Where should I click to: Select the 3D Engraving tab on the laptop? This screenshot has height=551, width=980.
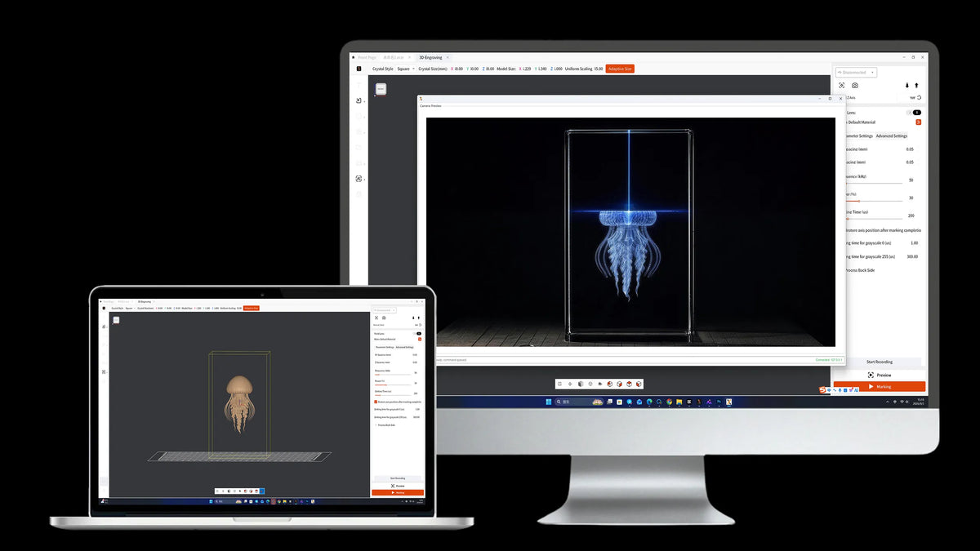[x=145, y=301]
